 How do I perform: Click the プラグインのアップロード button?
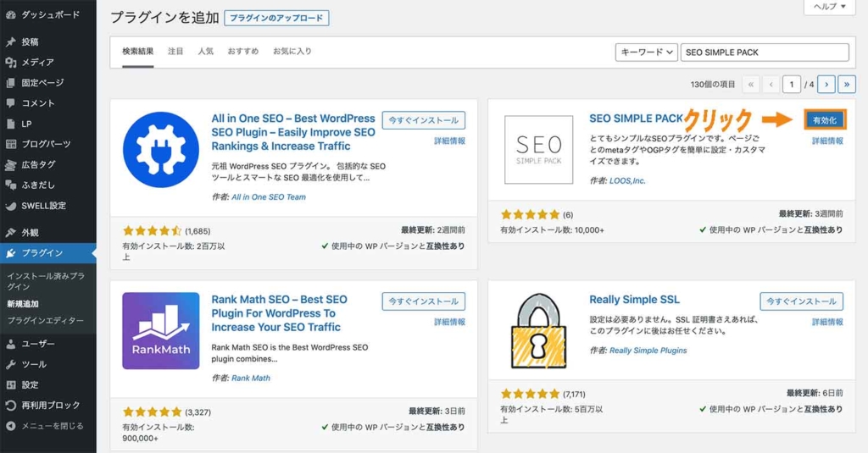[276, 19]
